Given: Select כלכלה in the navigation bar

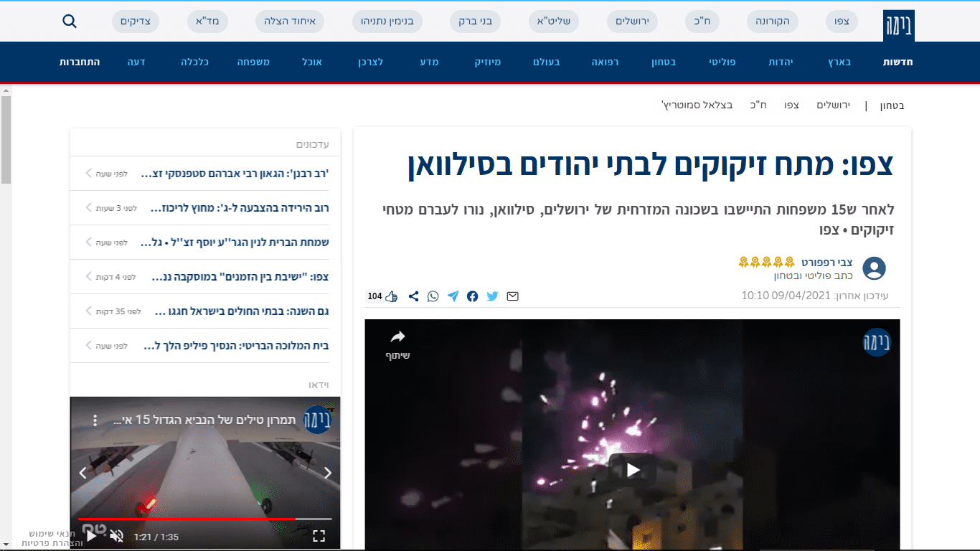Looking at the screenshot, I should tap(194, 62).
